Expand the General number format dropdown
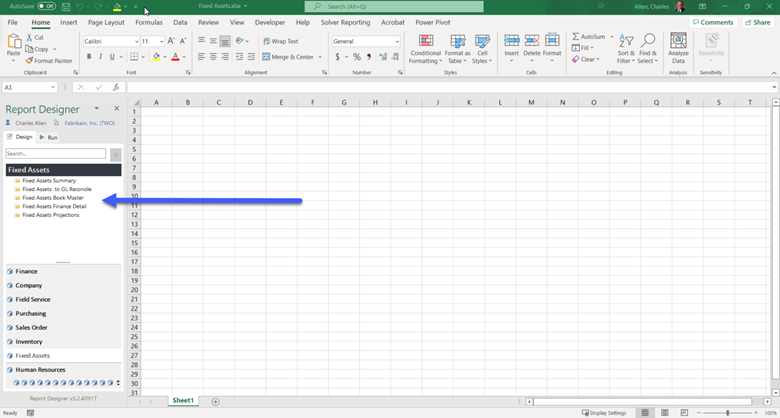This screenshot has height=418, width=780. (x=397, y=41)
